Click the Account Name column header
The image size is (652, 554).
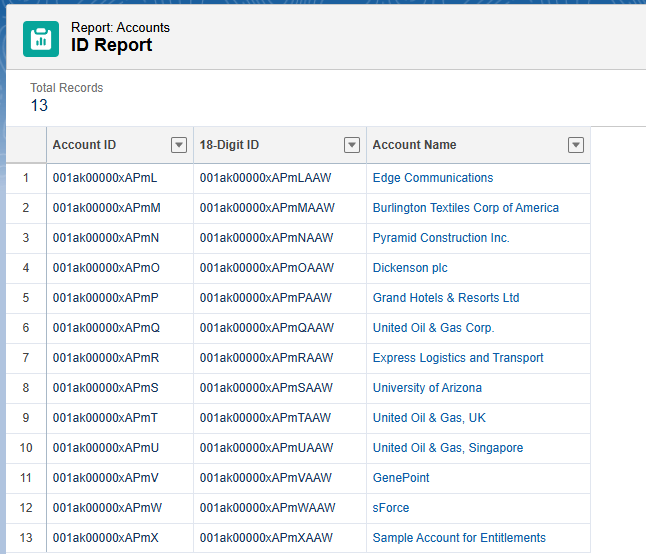tap(414, 145)
